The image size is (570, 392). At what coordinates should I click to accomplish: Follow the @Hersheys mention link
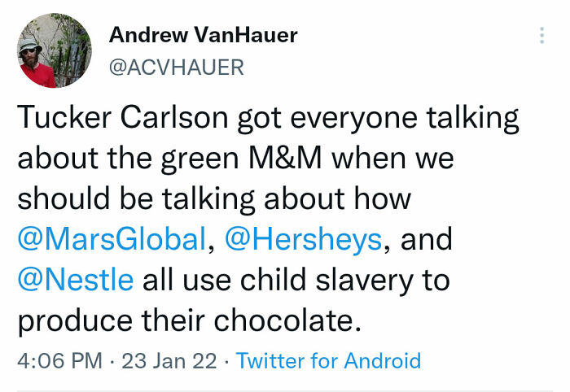tap(304, 239)
